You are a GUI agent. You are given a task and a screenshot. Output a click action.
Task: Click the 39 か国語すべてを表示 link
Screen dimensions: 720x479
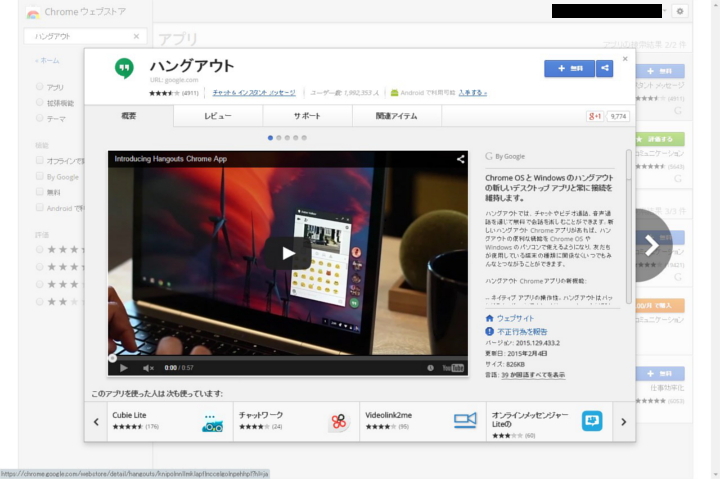tap(533, 375)
